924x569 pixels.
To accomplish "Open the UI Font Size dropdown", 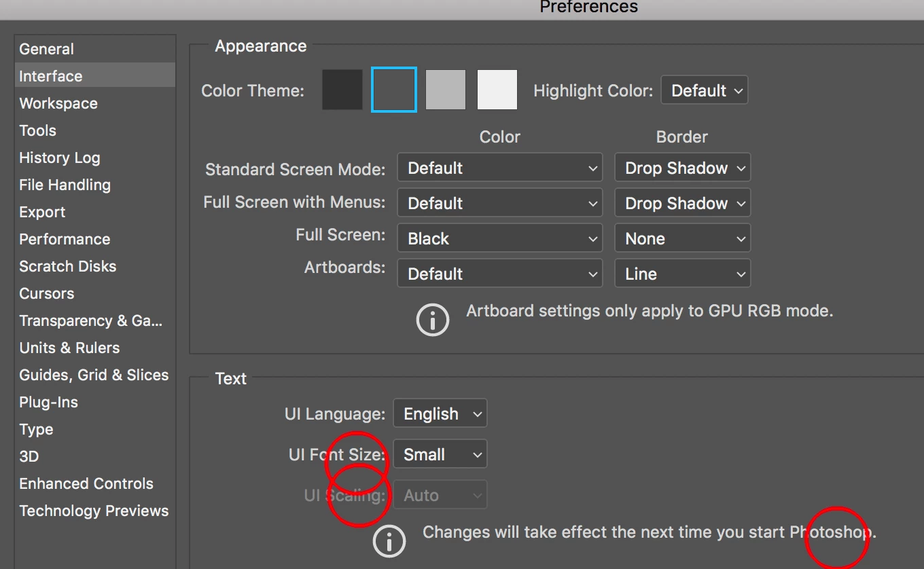I will pyautogui.click(x=440, y=454).
